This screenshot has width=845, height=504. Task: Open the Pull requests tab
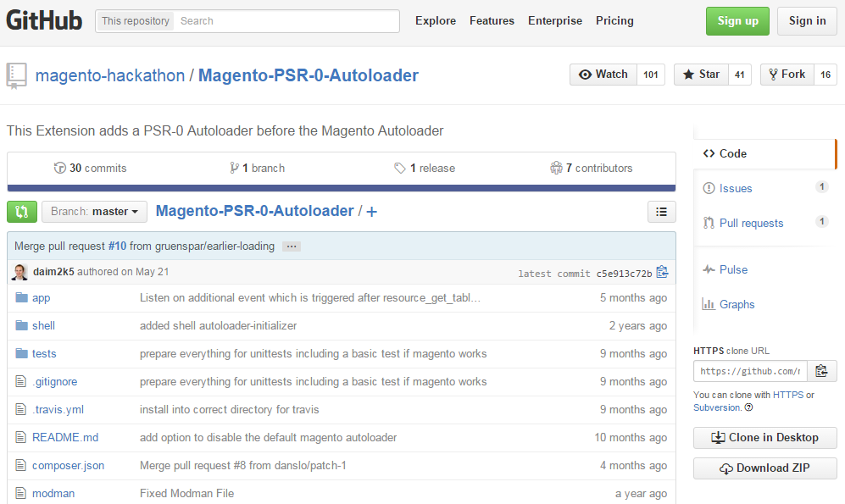click(x=764, y=223)
